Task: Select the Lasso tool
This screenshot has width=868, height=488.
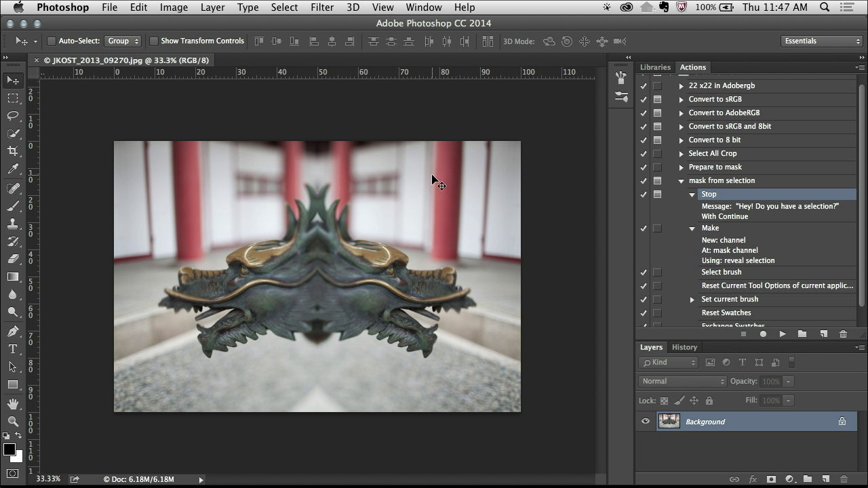Action: pos(13,116)
